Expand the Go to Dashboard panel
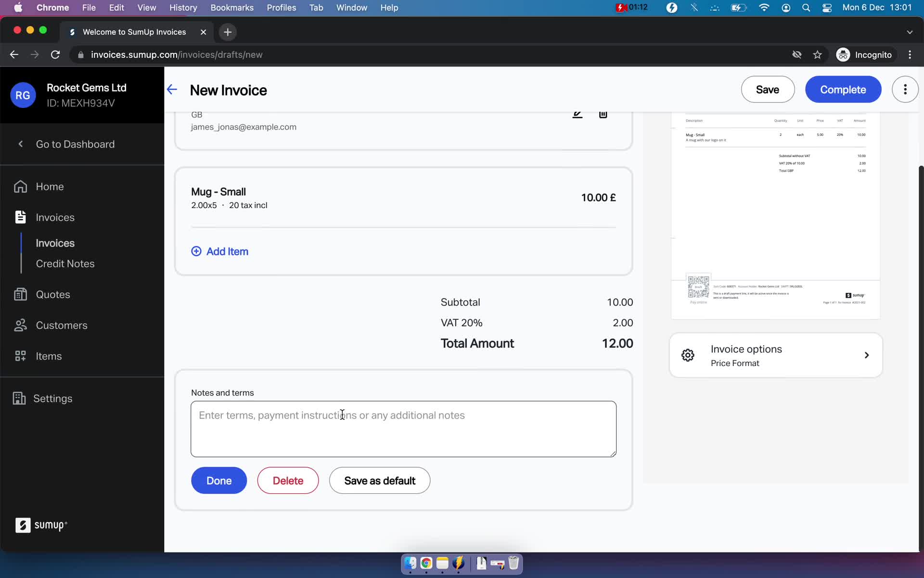 pyautogui.click(x=19, y=144)
